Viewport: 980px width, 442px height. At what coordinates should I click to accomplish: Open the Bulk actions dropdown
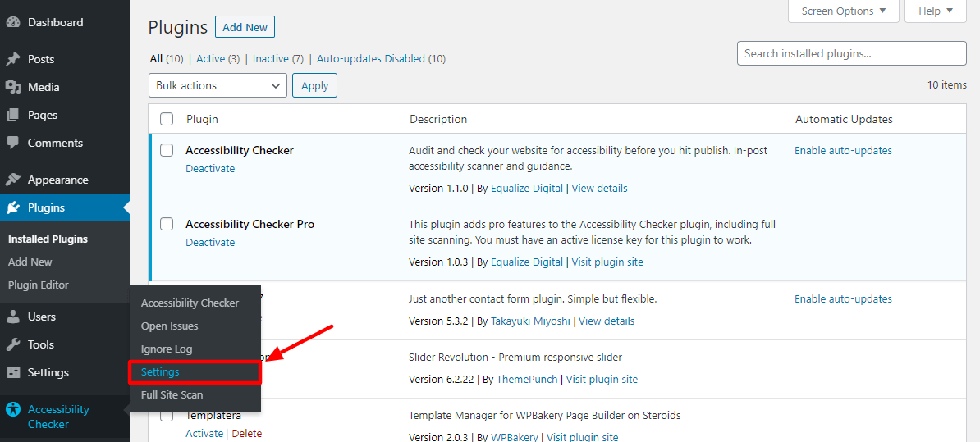tap(218, 85)
